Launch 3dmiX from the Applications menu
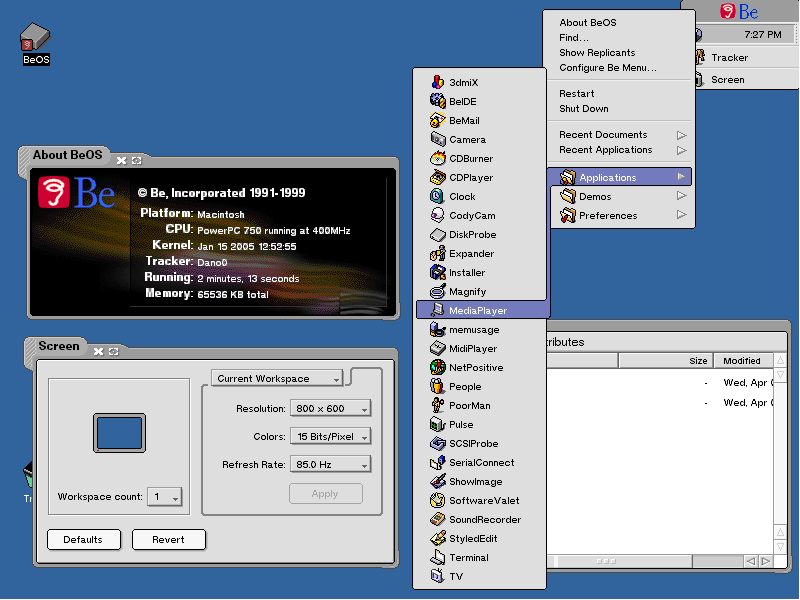Viewport: 800px width, 600px height. [x=479, y=82]
